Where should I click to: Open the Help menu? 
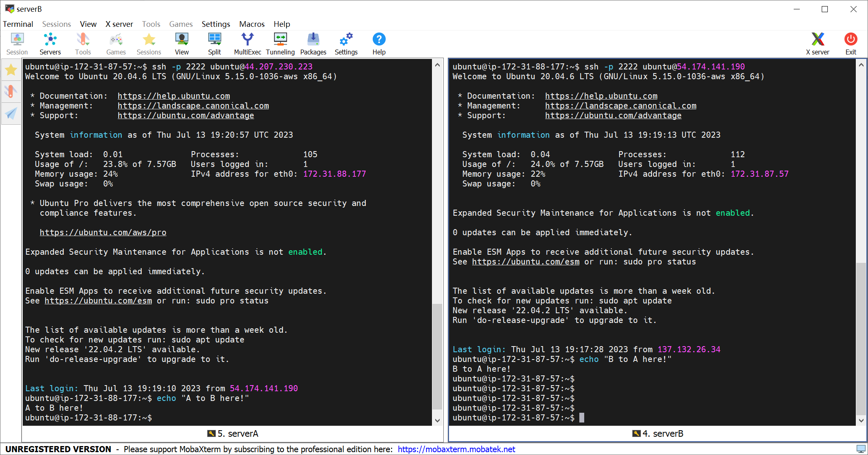click(282, 24)
